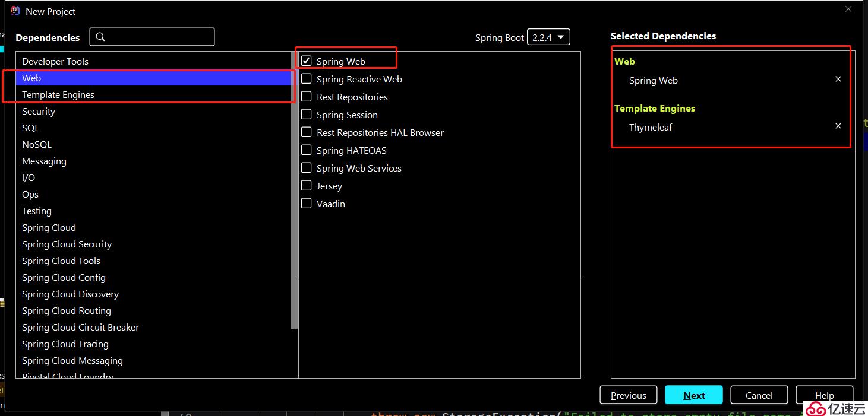The height and width of the screenshot is (416, 868).
Task: Uncheck the Spring Web checkbox
Action: point(307,61)
